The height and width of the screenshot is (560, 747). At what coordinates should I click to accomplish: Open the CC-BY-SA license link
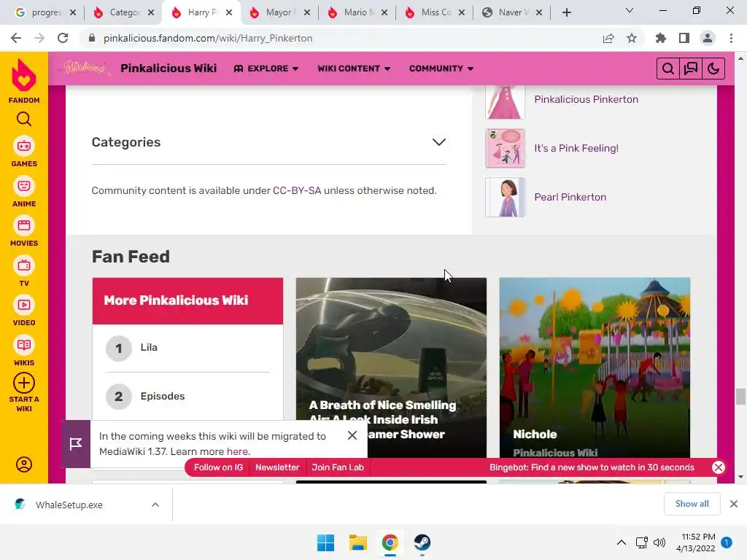(297, 190)
